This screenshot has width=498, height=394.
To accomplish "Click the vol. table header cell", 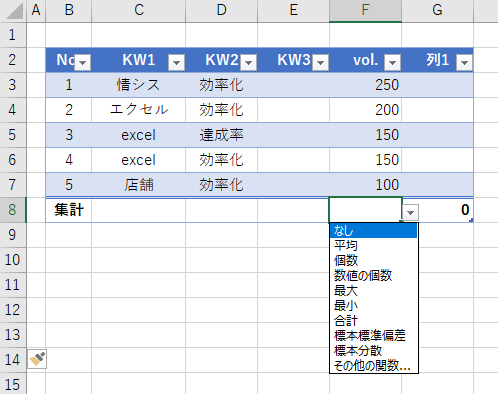I will [x=366, y=60].
